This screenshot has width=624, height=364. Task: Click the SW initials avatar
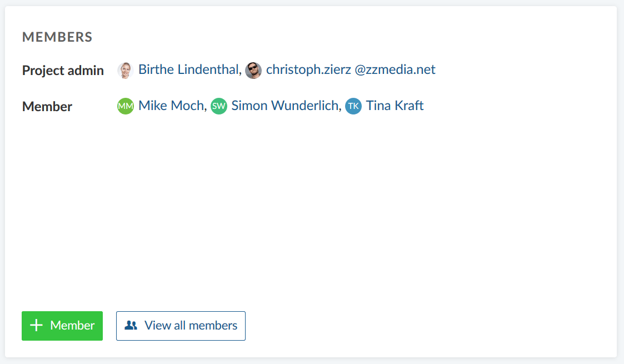tap(219, 106)
